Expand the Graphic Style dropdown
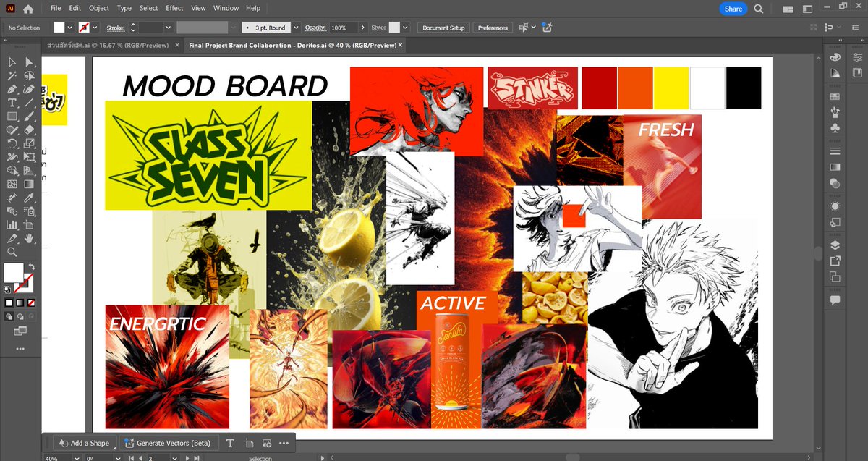 point(405,28)
